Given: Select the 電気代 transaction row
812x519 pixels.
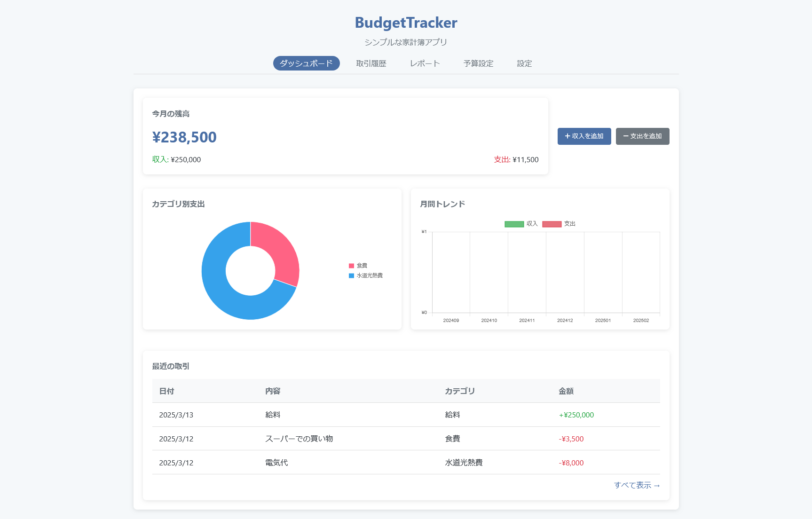Looking at the screenshot, I should (406, 463).
